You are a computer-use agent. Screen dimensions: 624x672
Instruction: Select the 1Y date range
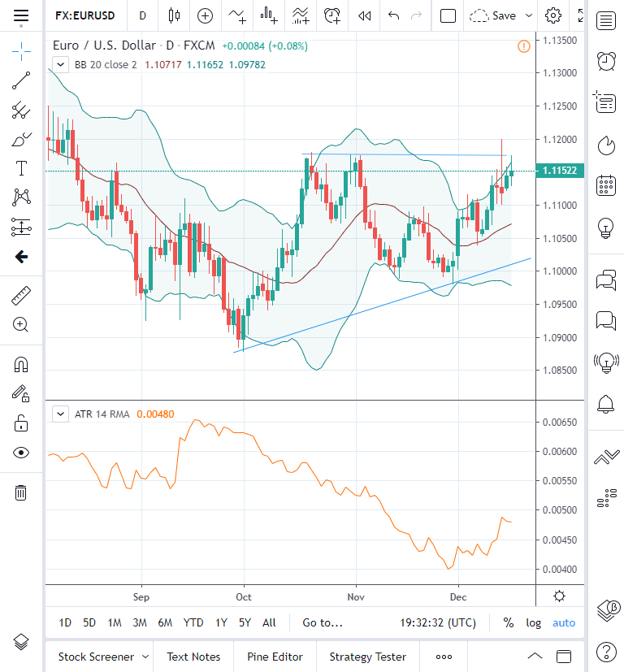[x=220, y=622]
